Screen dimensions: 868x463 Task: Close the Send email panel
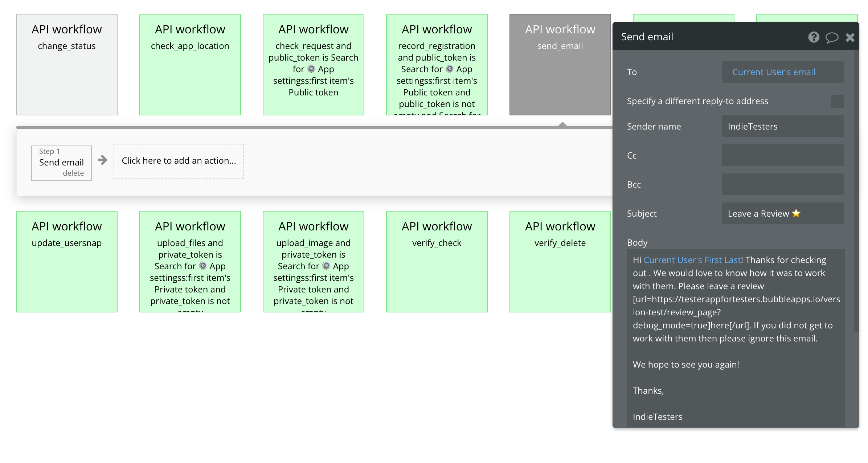coord(850,37)
